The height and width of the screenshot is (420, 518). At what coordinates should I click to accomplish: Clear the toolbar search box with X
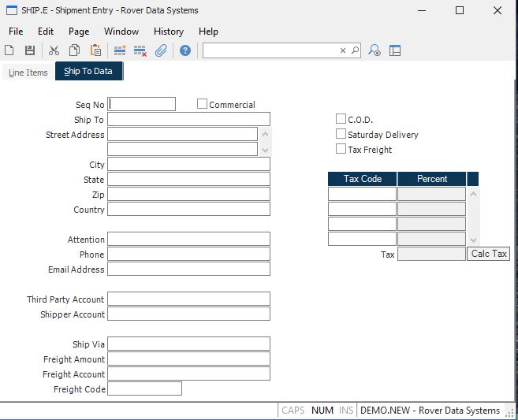[343, 50]
